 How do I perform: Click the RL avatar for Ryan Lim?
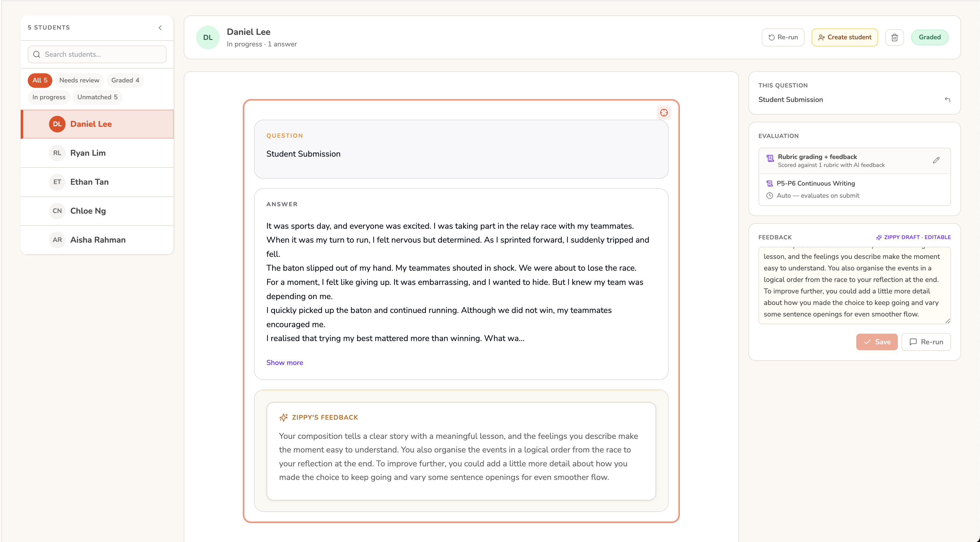coord(57,153)
